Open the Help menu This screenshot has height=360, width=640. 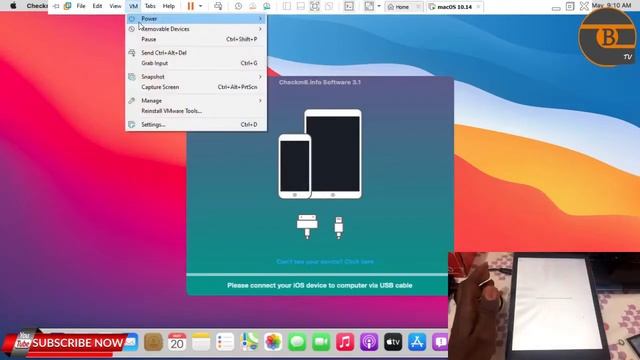[x=169, y=6]
